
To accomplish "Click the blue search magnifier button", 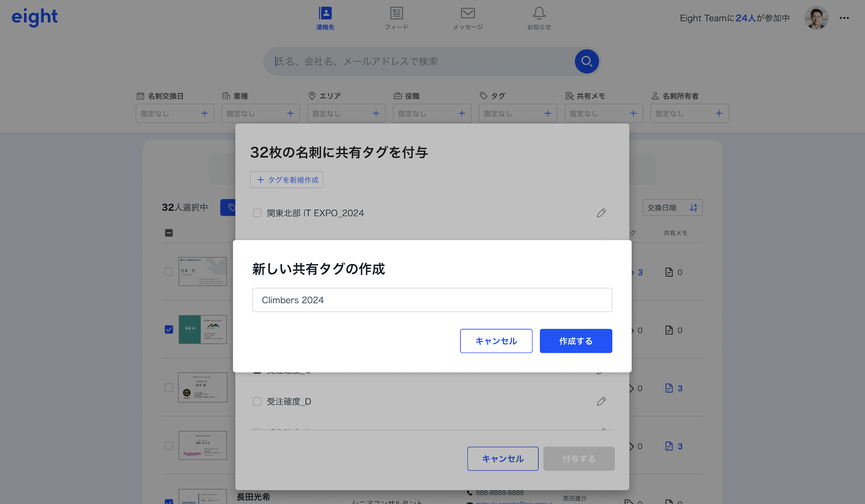I will point(586,61).
